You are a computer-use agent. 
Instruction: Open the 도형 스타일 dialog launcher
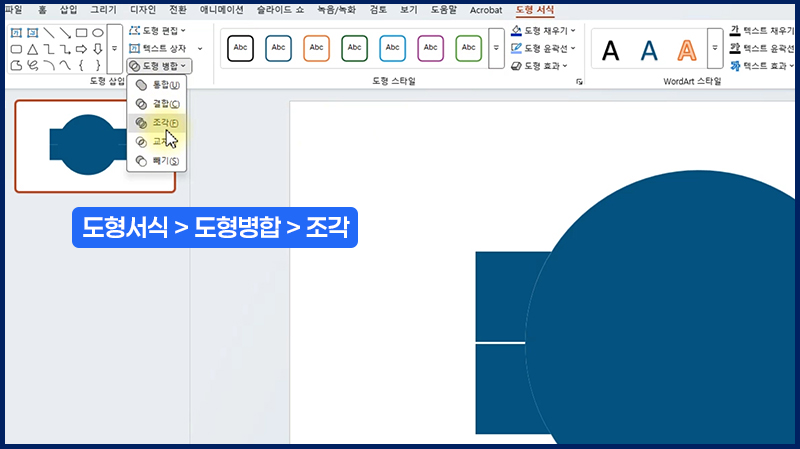pyautogui.click(x=579, y=82)
